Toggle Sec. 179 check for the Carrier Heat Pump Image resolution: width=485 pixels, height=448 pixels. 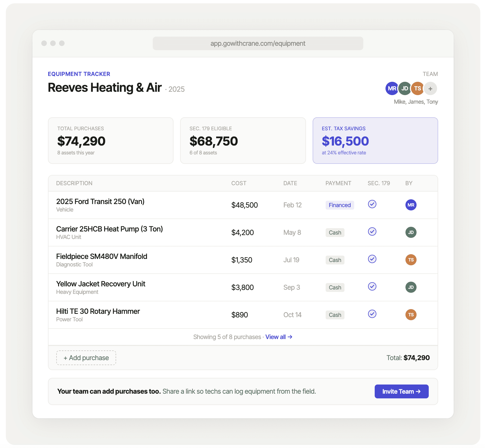(372, 232)
